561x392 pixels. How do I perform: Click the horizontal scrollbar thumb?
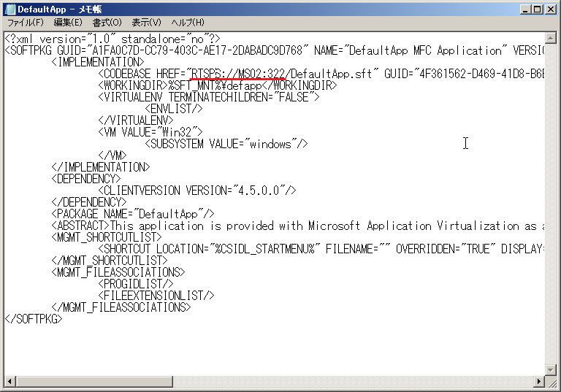tap(94, 382)
